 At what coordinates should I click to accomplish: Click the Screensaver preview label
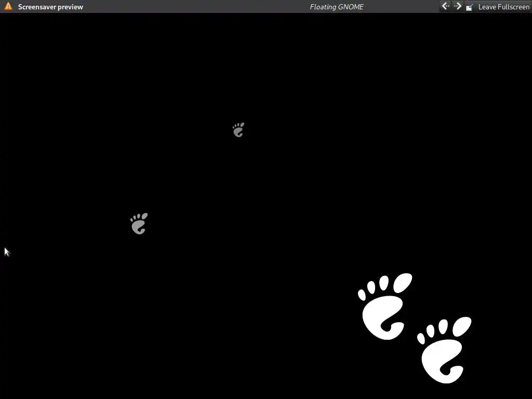(50, 7)
